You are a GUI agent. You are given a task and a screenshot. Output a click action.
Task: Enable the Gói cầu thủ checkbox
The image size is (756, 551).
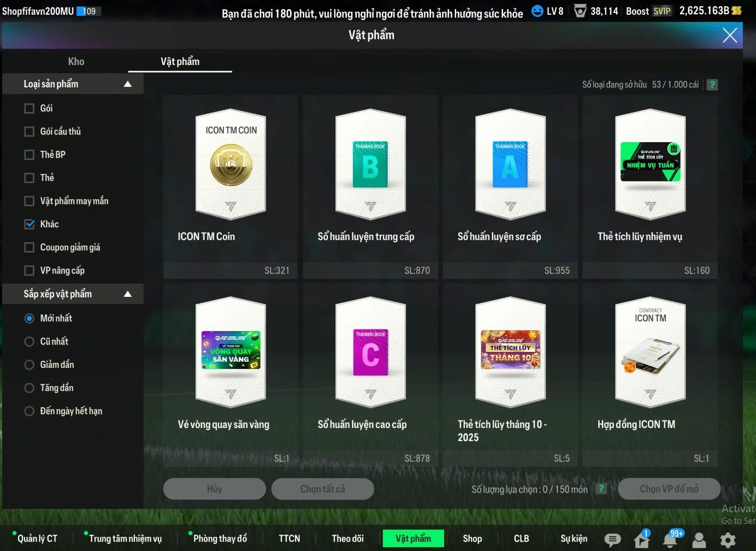(x=29, y=132)
